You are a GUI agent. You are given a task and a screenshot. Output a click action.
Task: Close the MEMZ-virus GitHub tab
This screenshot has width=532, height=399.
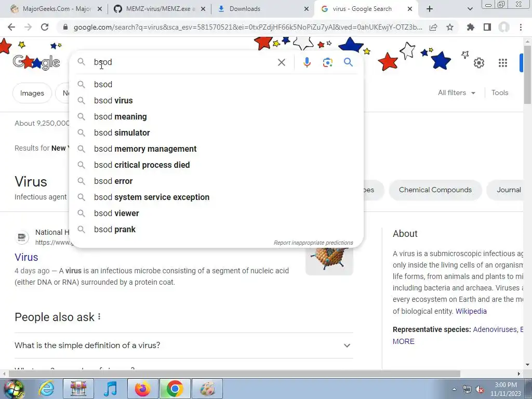point(203,9)
